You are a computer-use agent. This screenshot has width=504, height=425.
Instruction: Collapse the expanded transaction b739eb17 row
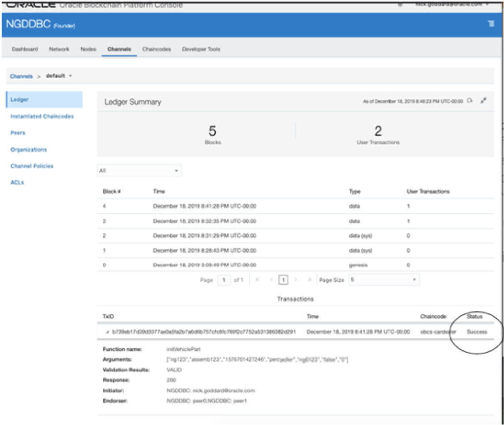pos(108,332)
